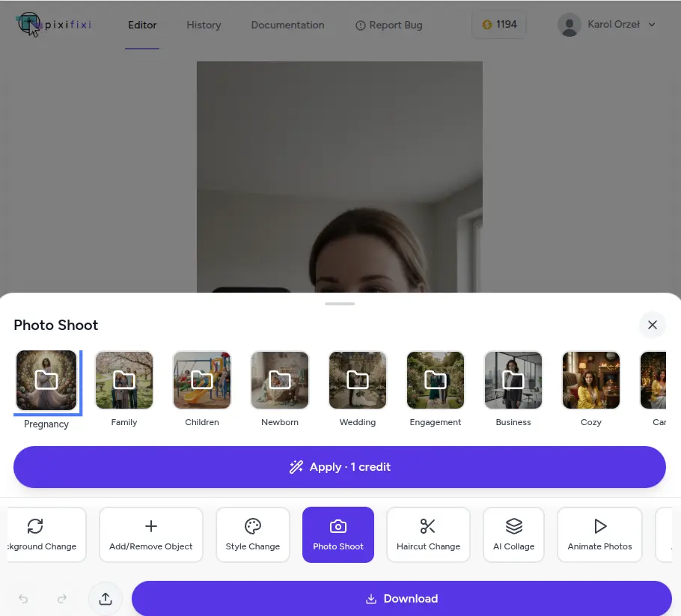Viewport: 681px width, 616px height.
Task: Select the Wedding photo shoot folder
Action: click(x=358, y=380)
